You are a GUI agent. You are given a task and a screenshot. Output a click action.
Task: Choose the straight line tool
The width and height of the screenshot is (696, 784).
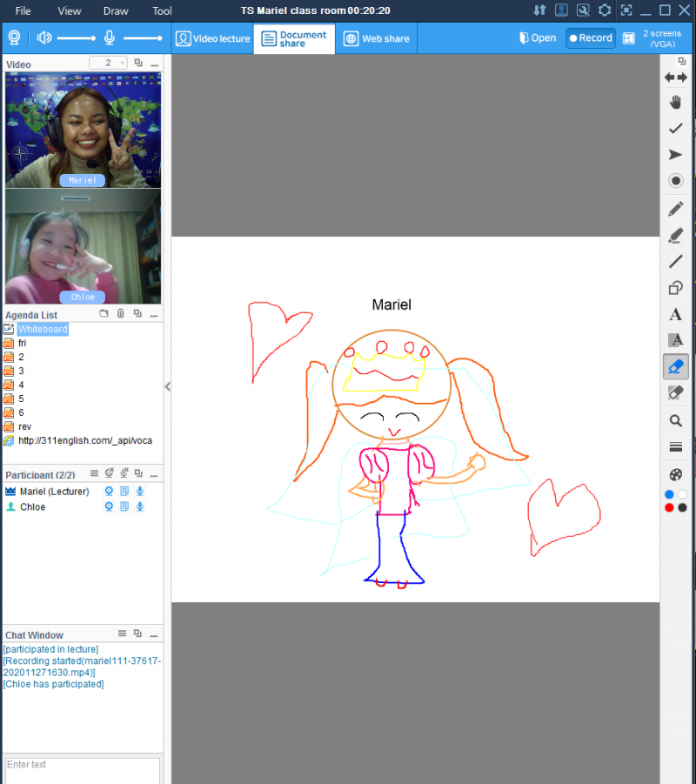pos(675,261)
